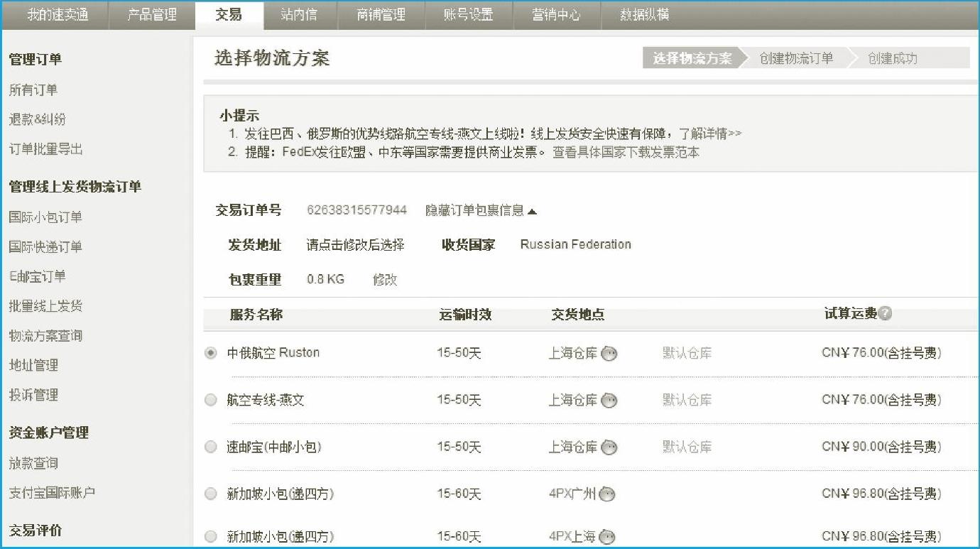Go to the 商铺管理 tab
Image resolution: width=980 pixels, height=549 pixels.
(381, 15)
